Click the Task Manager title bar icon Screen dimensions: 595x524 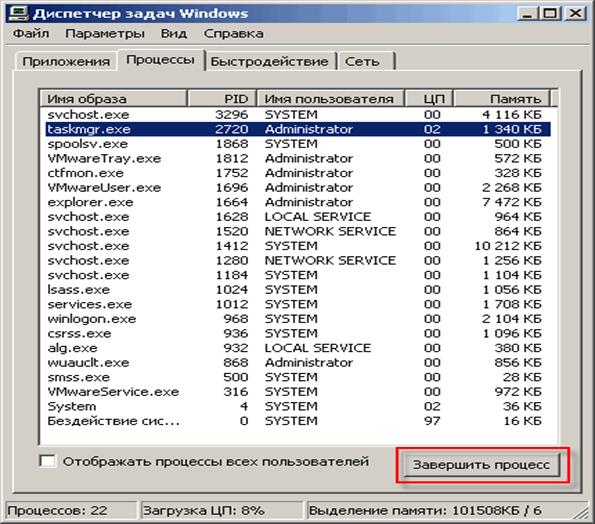point(18,13)
